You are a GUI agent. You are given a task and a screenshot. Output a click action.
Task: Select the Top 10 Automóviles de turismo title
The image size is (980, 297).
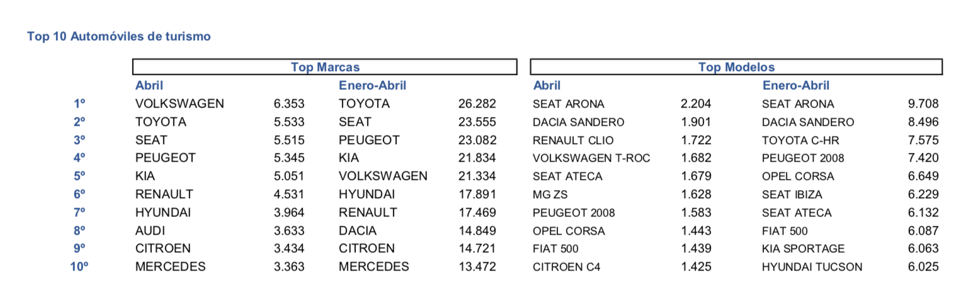click(119, 36)
